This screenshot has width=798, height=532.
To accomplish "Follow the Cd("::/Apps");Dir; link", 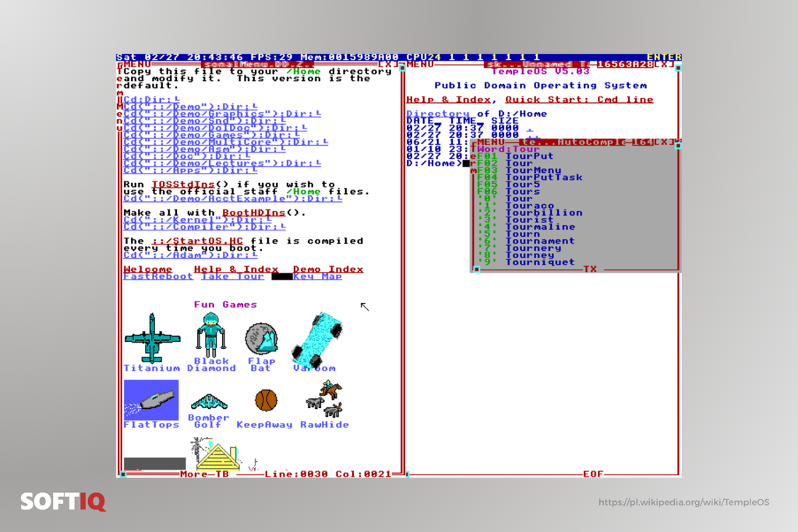I will tap(190, 171).
